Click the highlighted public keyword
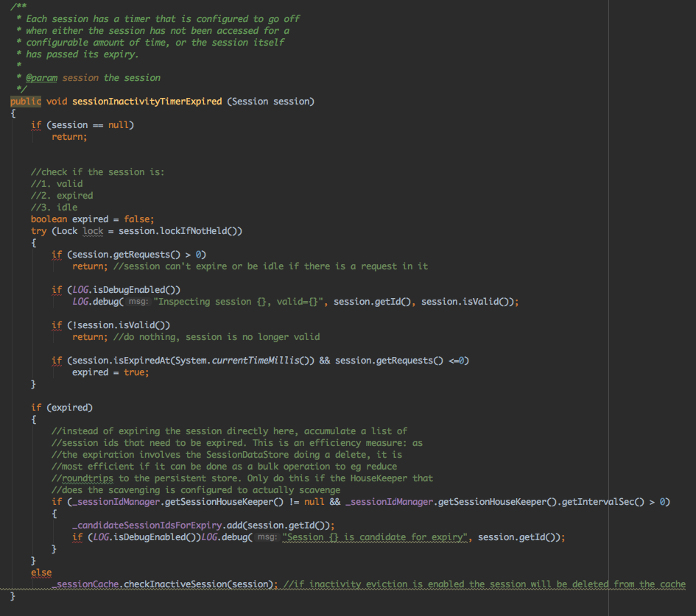This screenshot has width=696, height=616. tap(26, 101)
